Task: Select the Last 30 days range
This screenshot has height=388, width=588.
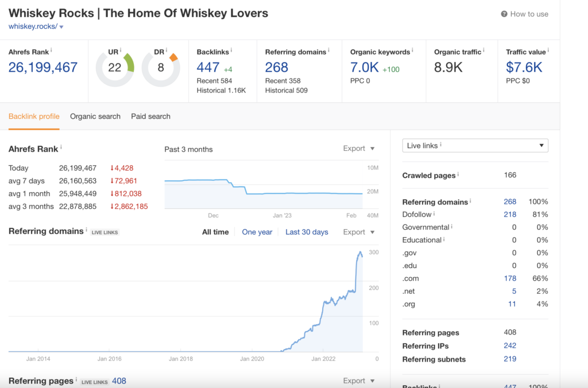Action: pyautogui.click(x=307, y=232)
